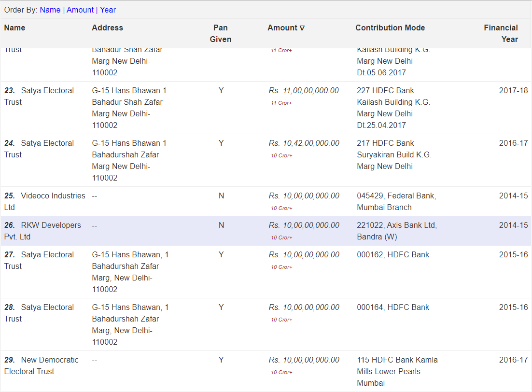Select the Address column header

pyautogui.click(x=107, y=28)
